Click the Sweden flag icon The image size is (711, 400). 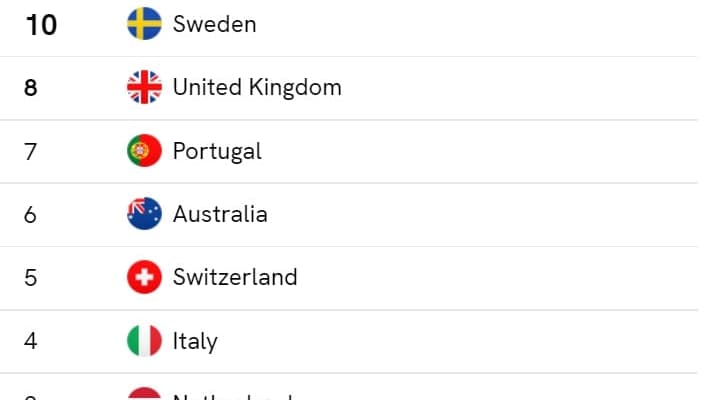(144, 24)
